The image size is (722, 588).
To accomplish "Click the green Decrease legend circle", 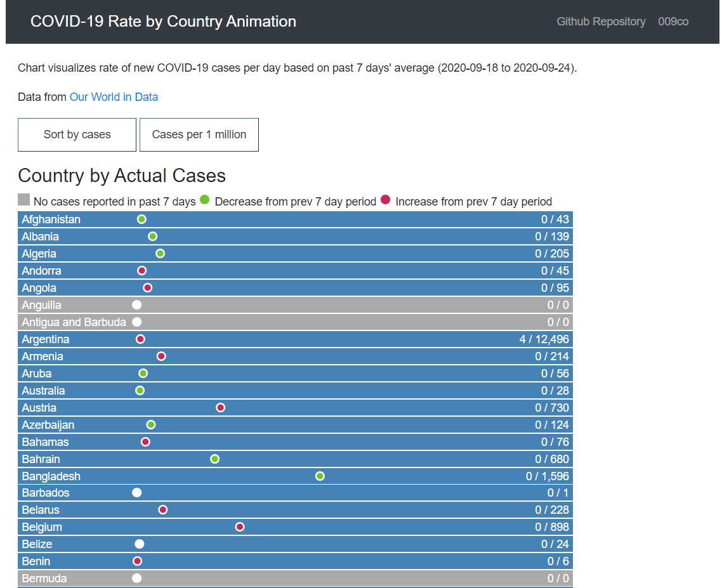I will (x=204, y=199).
